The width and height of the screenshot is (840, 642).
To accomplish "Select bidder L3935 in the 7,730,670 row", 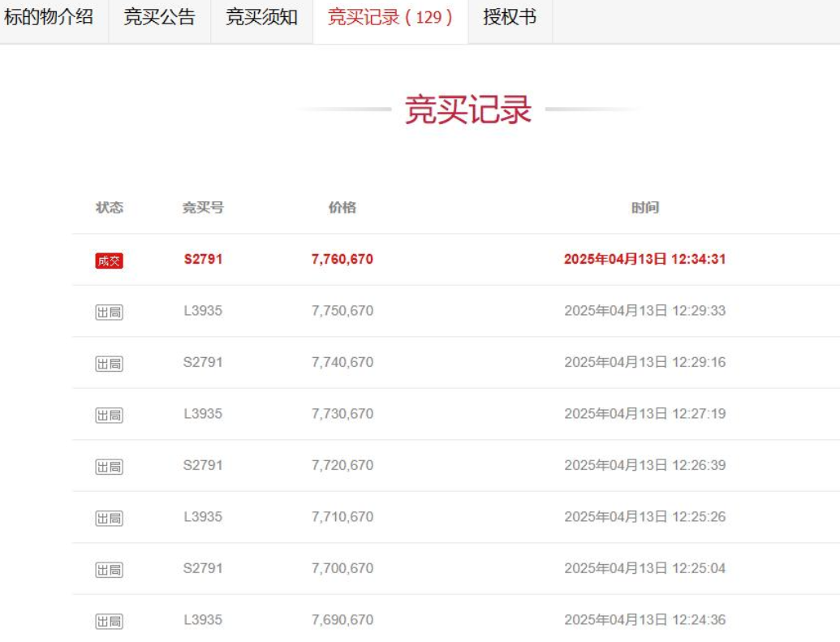I will 203,413.
